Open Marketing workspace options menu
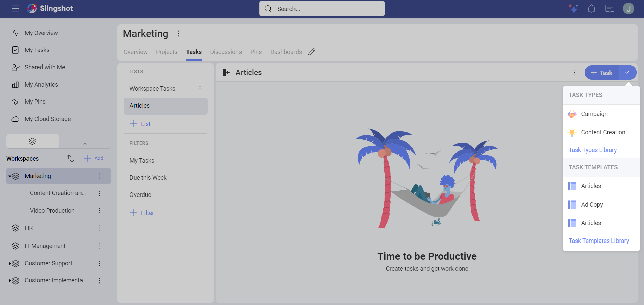Viewport: 644px width, 305px height. (99, 176)
